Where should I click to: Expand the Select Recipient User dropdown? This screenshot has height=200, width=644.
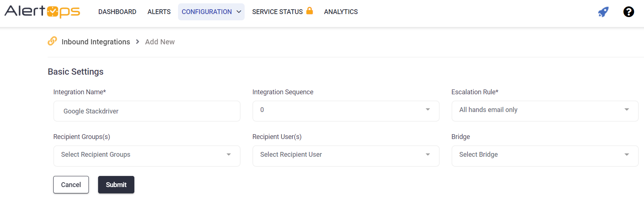pyautogui.click(x=346, y=155)
